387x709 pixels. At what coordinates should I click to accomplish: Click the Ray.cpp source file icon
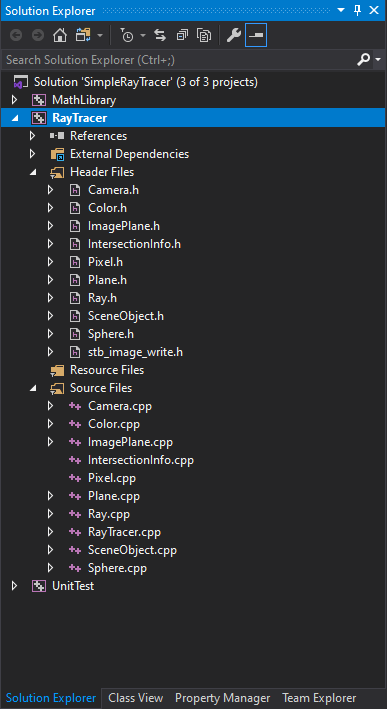tap(75, 514)
